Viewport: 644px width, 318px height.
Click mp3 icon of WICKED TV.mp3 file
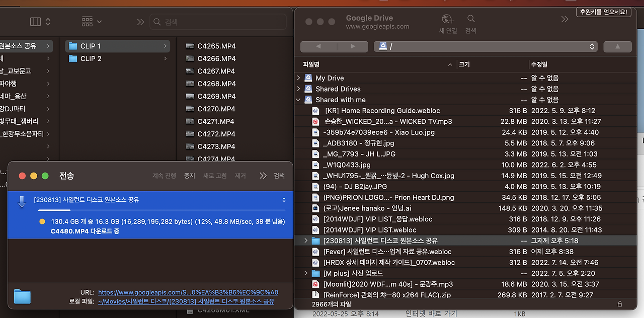(315, 121)
